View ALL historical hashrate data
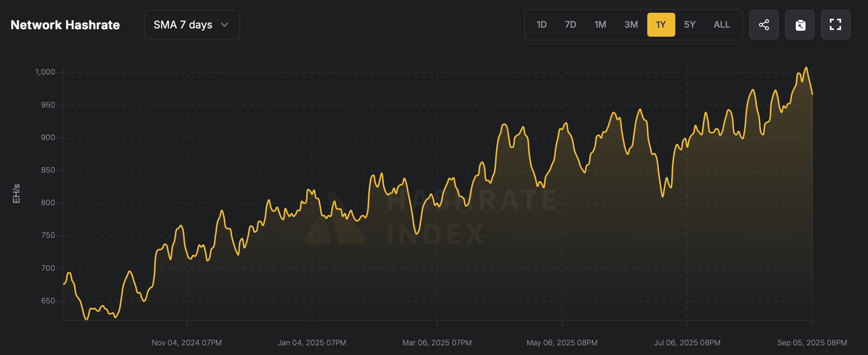Screen dimensions: 868x355 721,25
